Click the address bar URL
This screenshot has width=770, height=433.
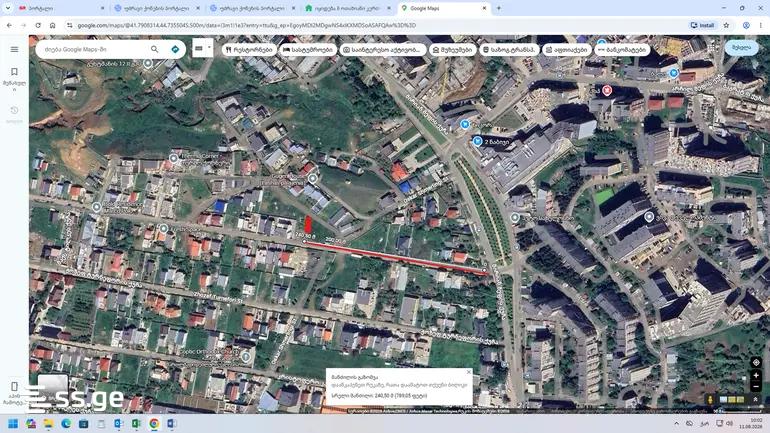point(247,25)
